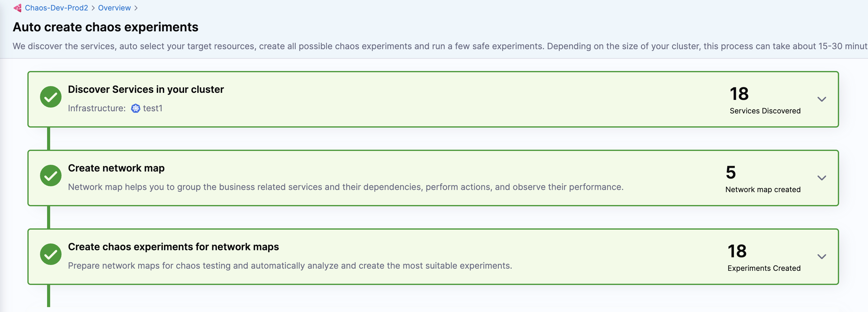
Task: Click the 5 Network map created count
Action: (x=763, y=178)
